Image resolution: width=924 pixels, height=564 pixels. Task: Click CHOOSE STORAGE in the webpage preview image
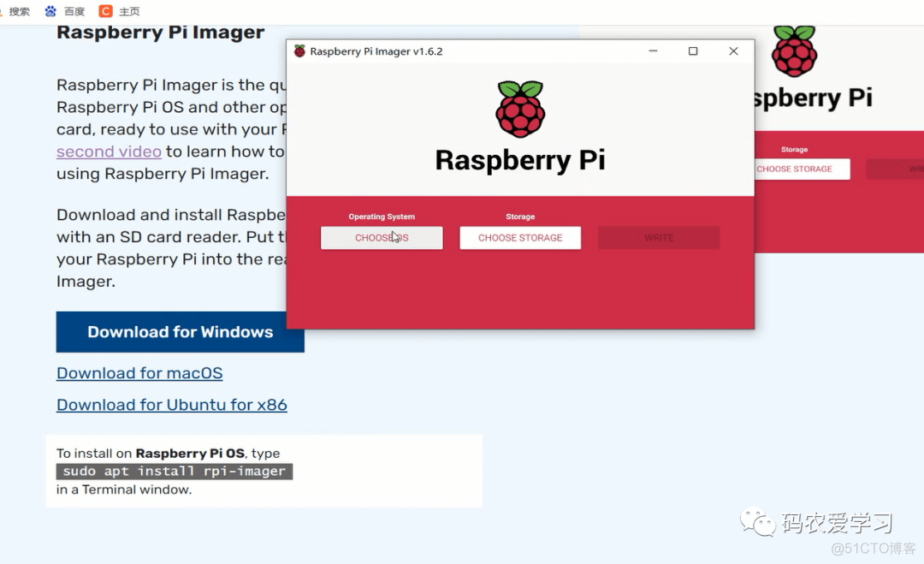(x=802, y=169)
